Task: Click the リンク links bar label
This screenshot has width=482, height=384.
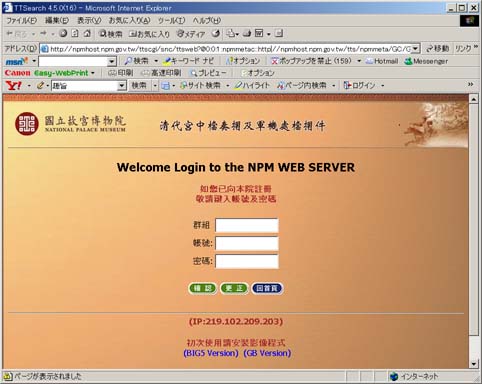Action: coord(463,49)
